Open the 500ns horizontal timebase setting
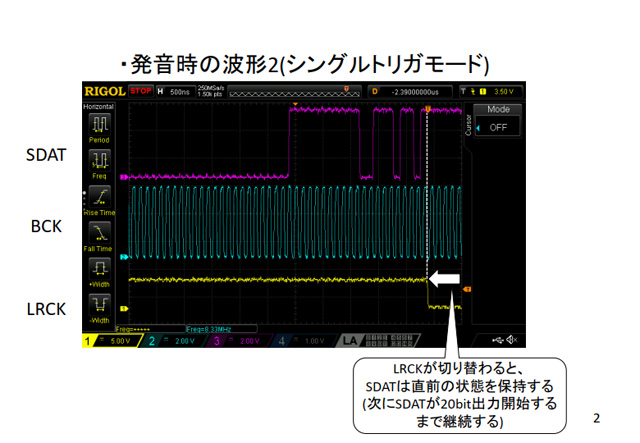This screenshot has width=640, height=443. 176,93
